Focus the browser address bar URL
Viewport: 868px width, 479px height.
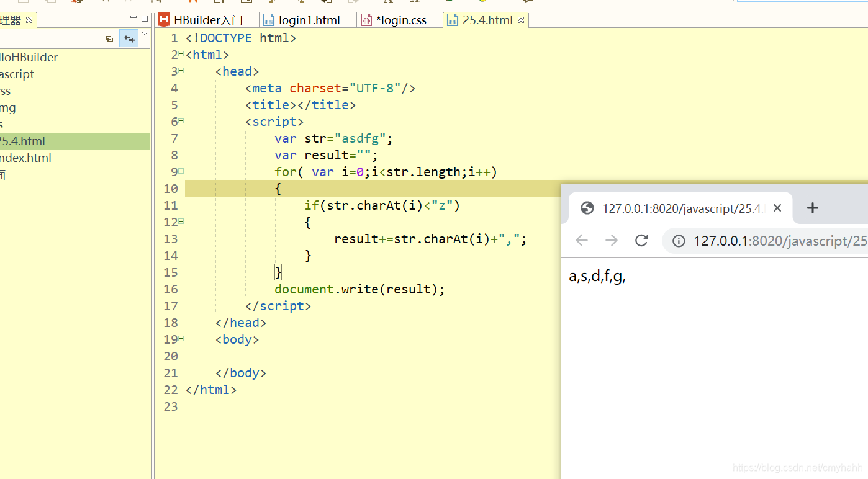[780, 241]
